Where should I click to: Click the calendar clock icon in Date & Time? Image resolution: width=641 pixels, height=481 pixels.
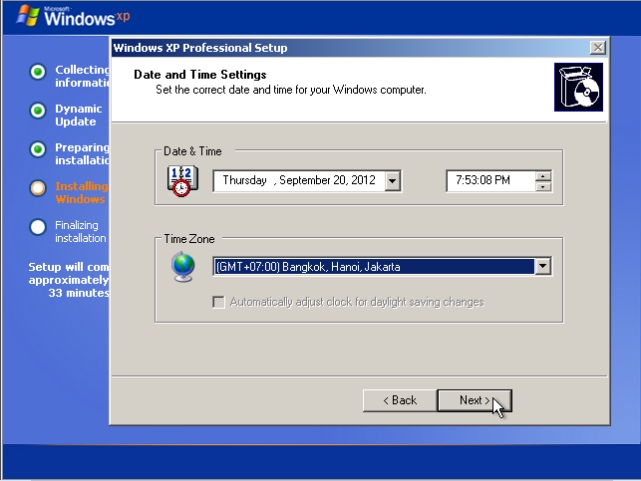[x=182, y=181]
